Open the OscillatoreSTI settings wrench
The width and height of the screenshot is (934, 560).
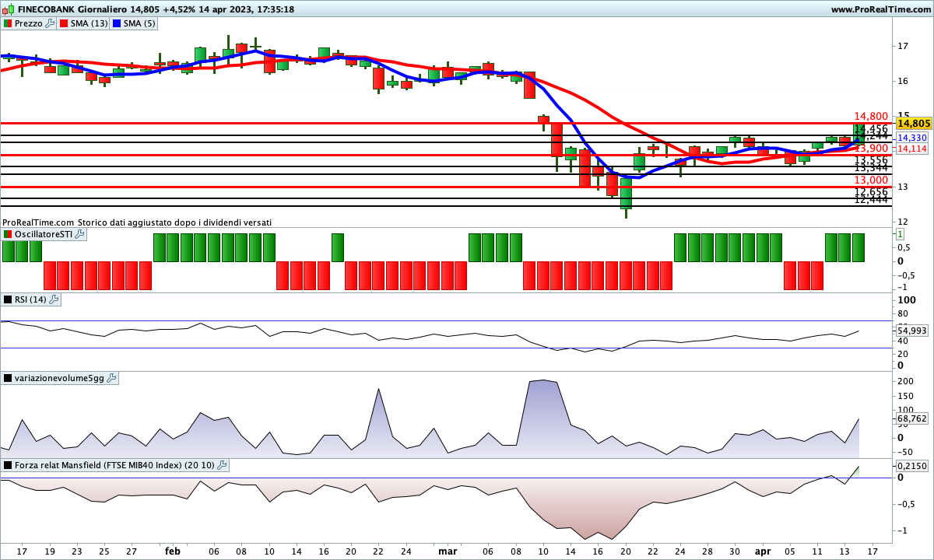pyautogui.click(x=80, y=234)
